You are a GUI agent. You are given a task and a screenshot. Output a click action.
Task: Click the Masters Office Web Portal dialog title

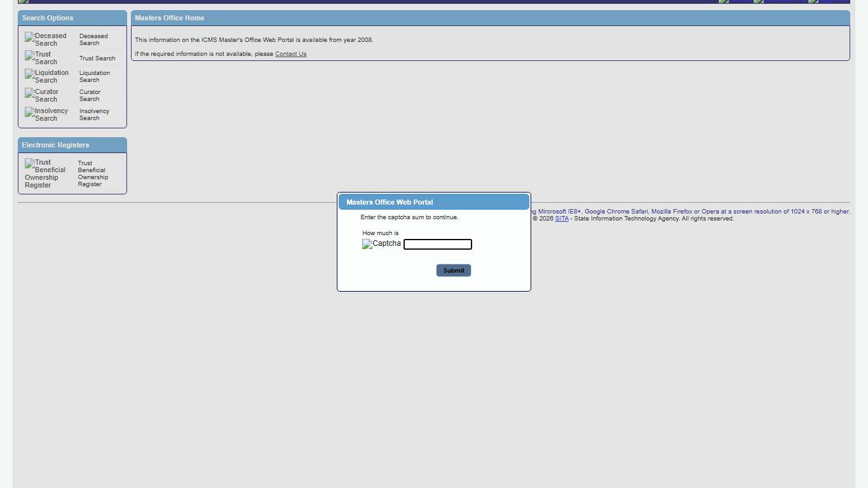(x=390, y=202)
